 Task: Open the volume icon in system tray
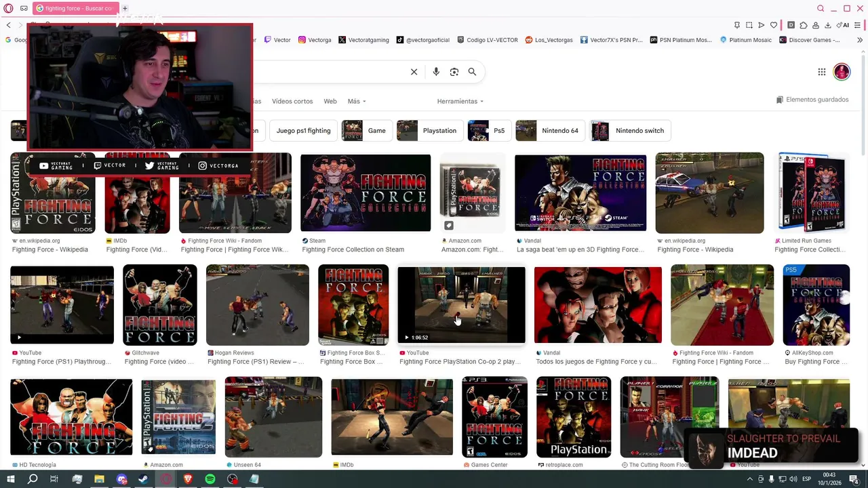click(794, 479)
